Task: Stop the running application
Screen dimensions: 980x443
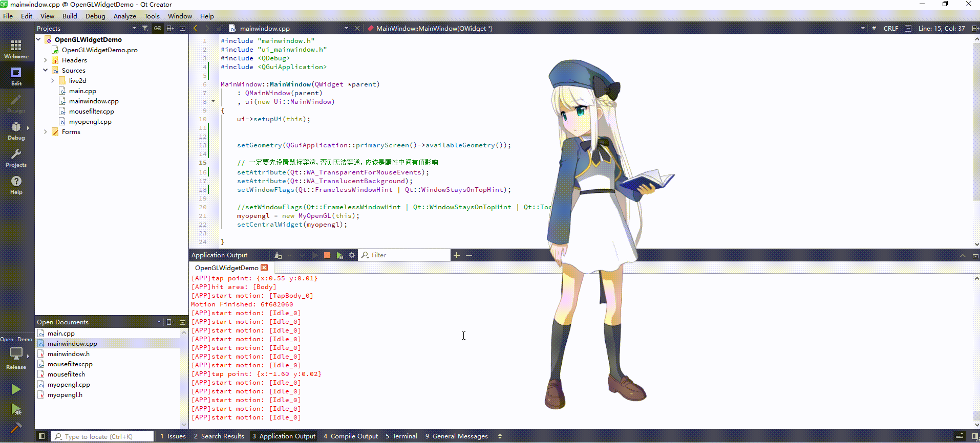Action: pos(327,255)
